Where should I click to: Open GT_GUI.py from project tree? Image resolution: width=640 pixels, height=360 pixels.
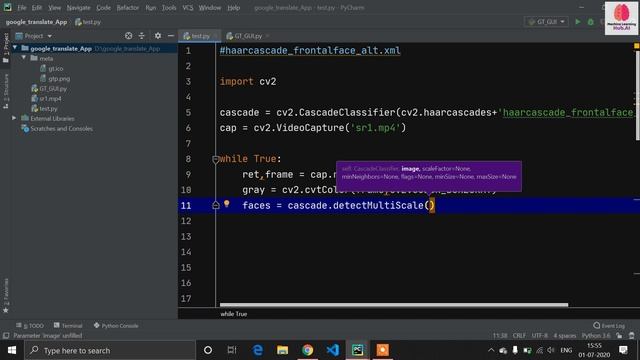(49, 89)
